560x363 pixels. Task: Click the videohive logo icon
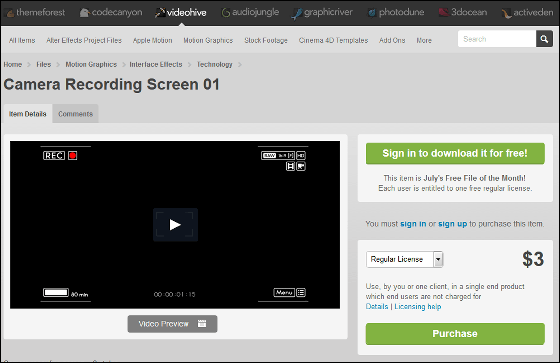coord(160,13)
